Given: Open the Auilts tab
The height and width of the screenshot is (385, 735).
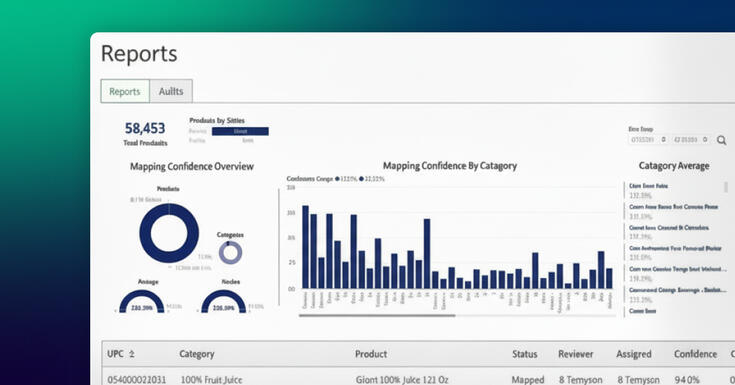Looking at the screenshot, I should tap(171, 91).
